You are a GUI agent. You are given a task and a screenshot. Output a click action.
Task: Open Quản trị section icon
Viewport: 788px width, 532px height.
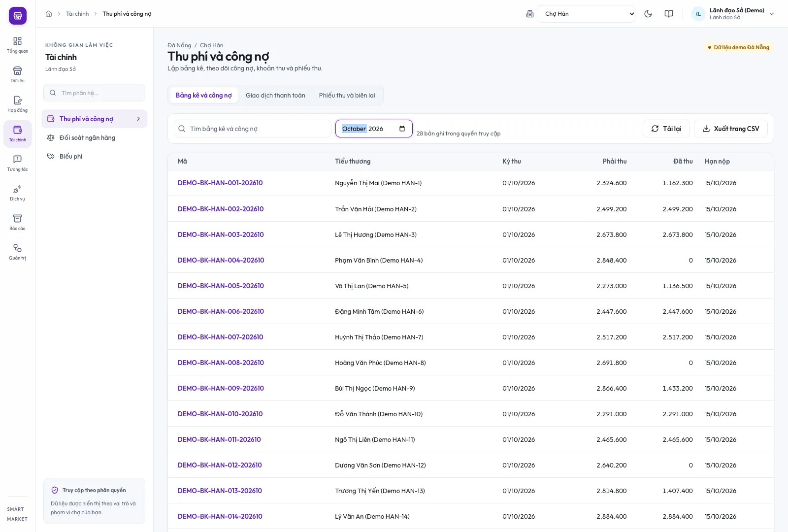coord(18,252)
